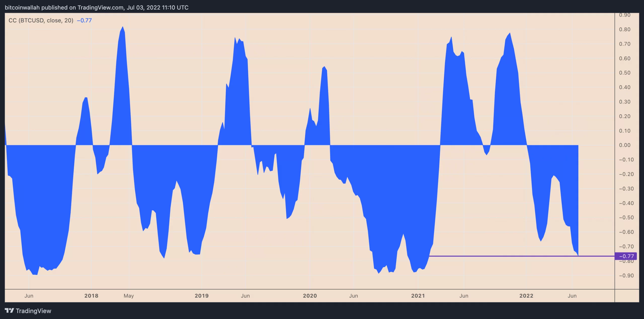Click the purple horizontal line at -0.77

503,256
